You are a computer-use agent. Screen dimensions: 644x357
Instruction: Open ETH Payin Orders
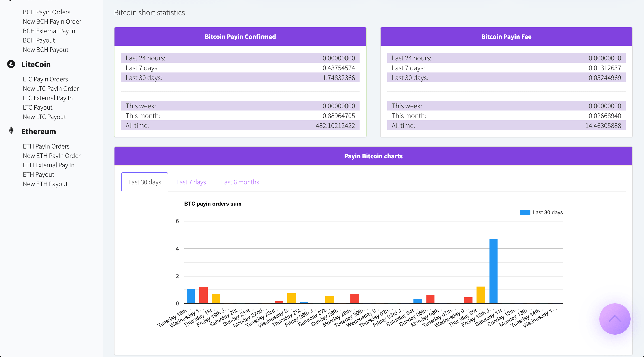click(x=46, y=146)
